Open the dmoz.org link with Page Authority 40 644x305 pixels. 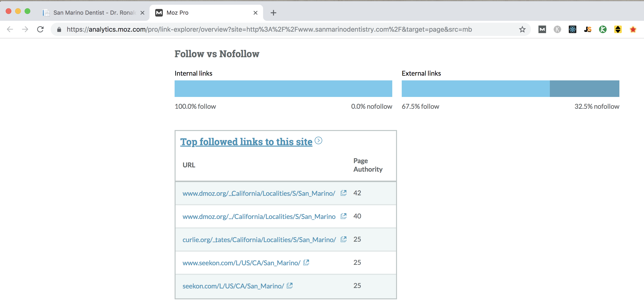(x=259, y=217)
